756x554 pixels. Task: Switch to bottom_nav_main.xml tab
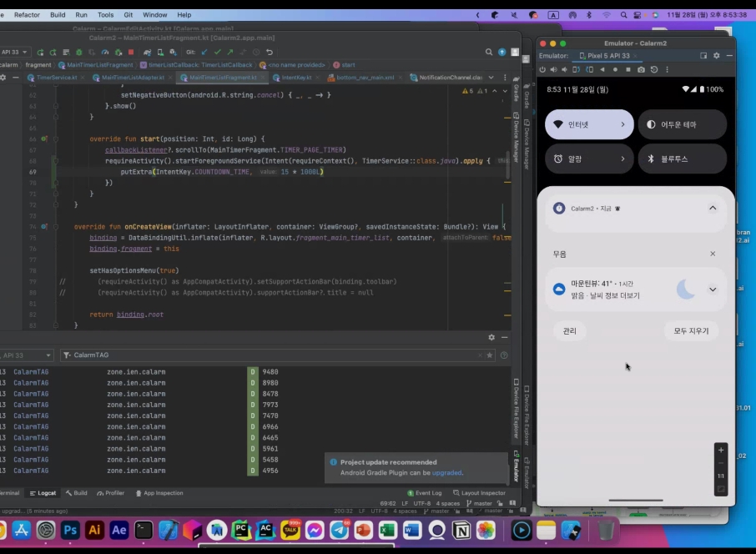[x=365, y=78]
